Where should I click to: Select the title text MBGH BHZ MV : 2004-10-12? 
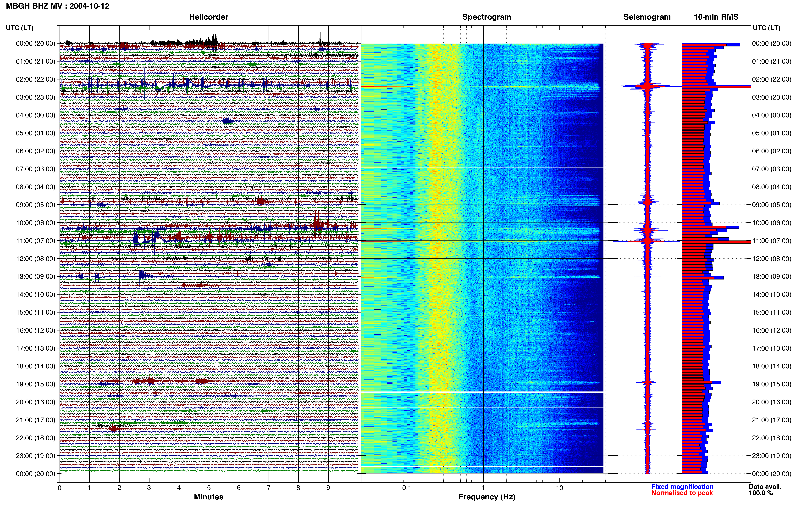click(x=58, y=6)
